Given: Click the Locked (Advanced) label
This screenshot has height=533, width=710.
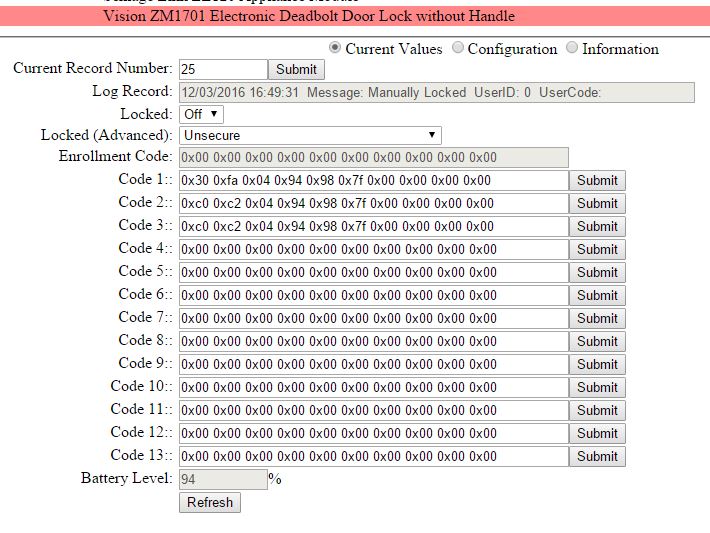Looking at the screenshot, I should 106,135.
